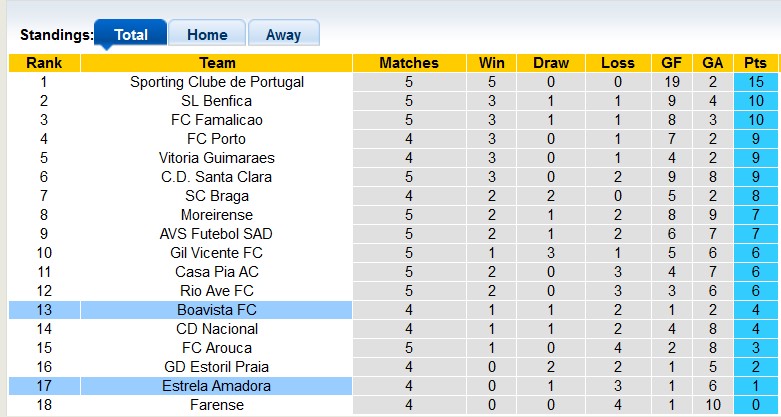
Task: Click the Win column header
Action: (x=491, y=63)
